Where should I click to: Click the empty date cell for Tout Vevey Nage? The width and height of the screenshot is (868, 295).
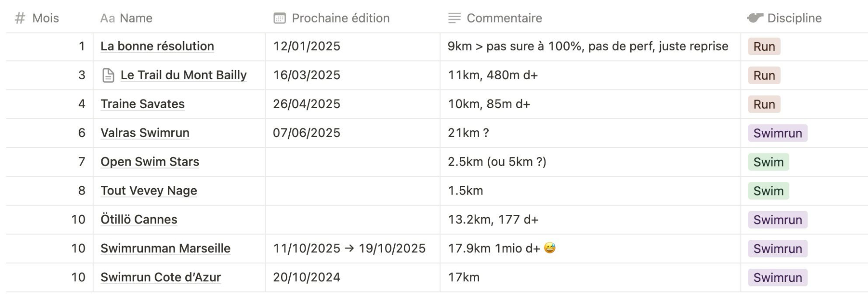352,191
